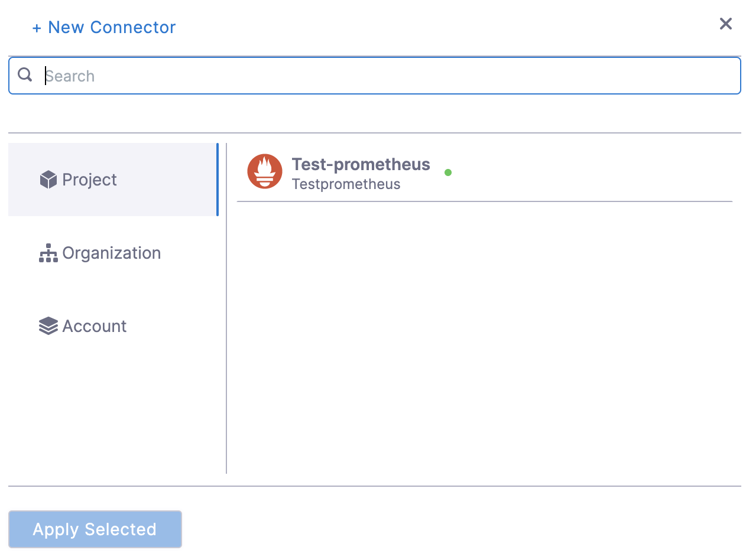746x560 pixels.
Task: Click the magnifying glass search icon
Action: (x=25, y=75)
